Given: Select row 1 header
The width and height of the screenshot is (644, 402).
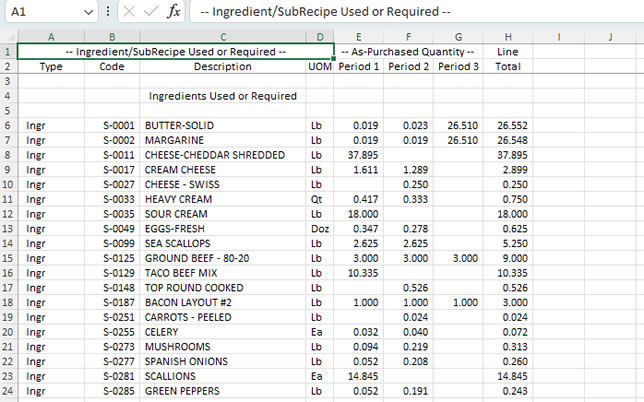Looking at the screenshot, I should pos(8,52).
